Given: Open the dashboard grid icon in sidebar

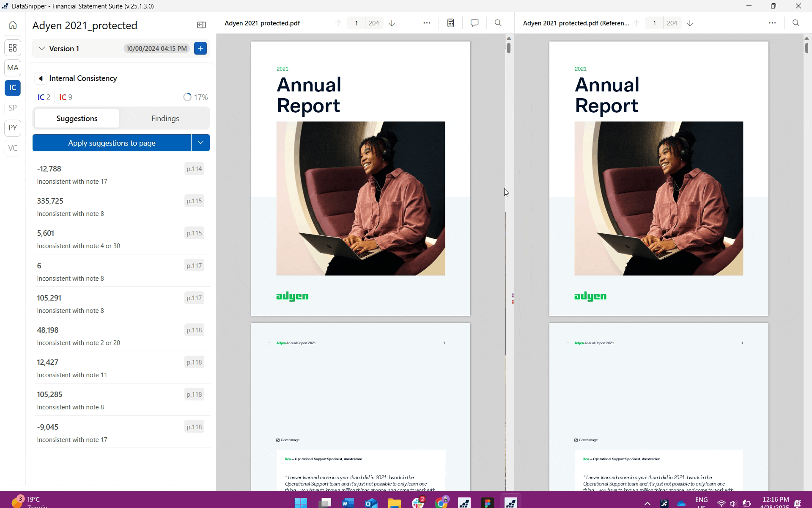Looking at the screenshot, I should tap(13, 48).
